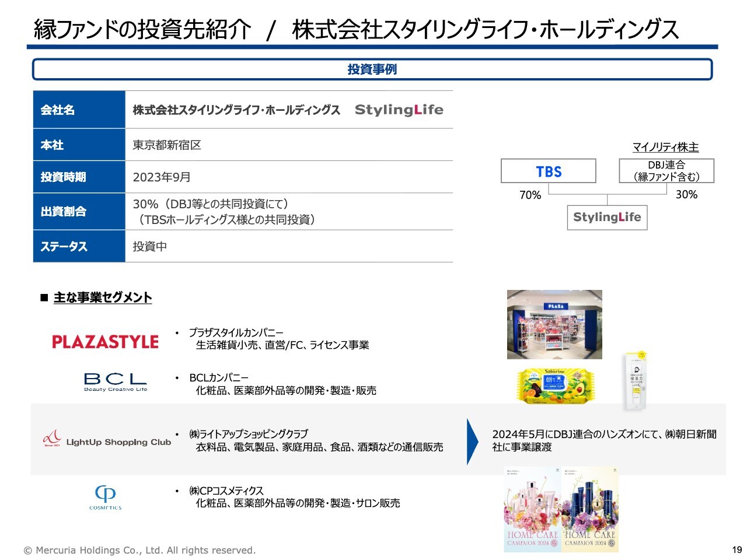Select the 投資中 status value
Viewport: 747px width, 560px height.
click(150, 246)
